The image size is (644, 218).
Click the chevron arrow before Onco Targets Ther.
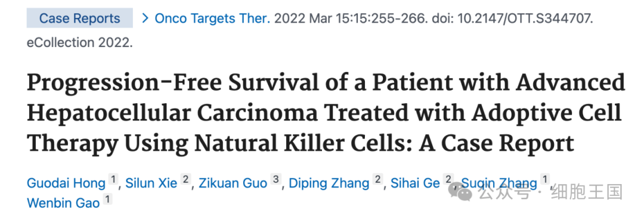click(x=144, y=18)
